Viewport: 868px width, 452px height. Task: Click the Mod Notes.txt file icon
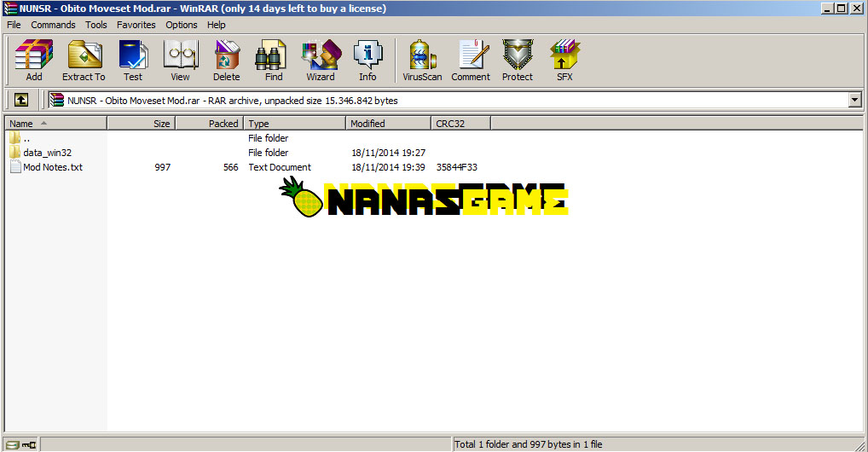coord(15,167)
